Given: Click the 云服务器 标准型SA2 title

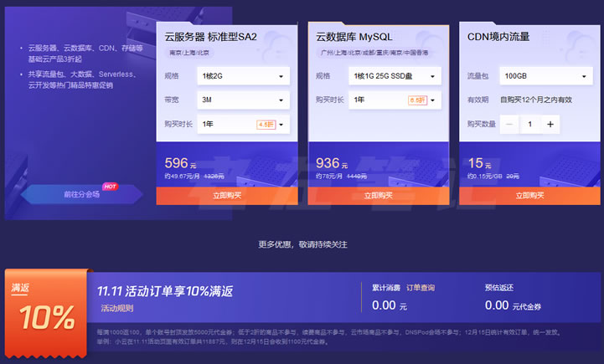Looking at the screenshot, I should 211,37.
